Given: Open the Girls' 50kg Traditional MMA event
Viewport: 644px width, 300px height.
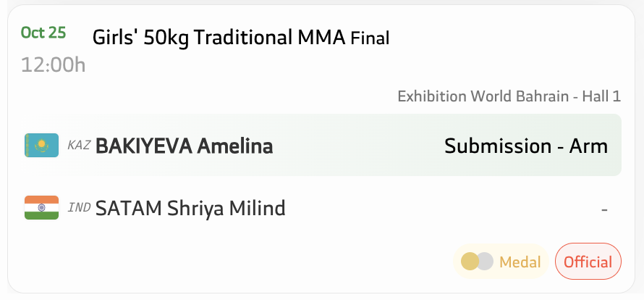Looking at the screenshot, I should click(x=219, y=37).
